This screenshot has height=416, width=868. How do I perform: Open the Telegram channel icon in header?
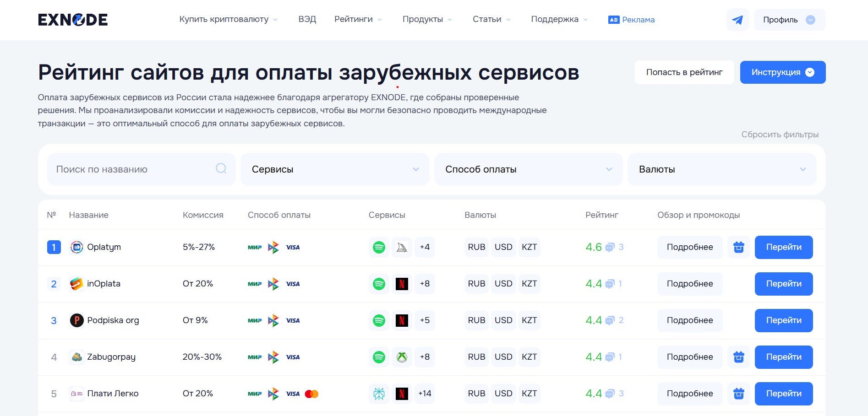(737, 20)
